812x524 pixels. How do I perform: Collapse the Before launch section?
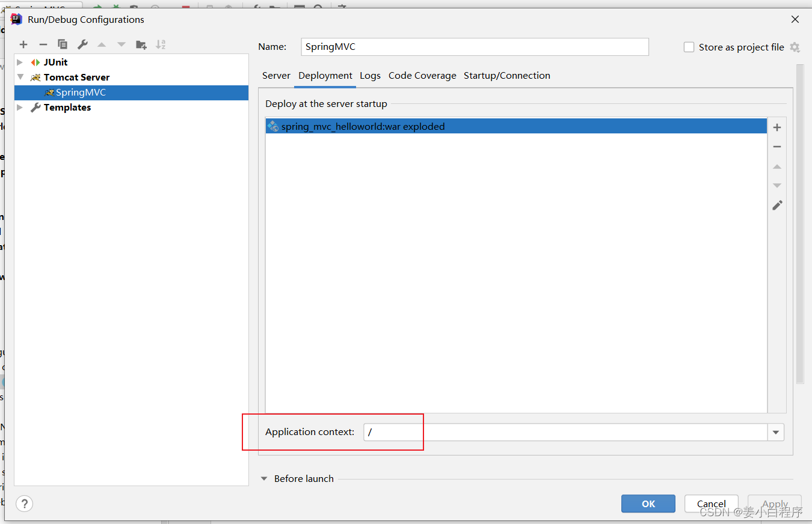(x=264, y=479)
